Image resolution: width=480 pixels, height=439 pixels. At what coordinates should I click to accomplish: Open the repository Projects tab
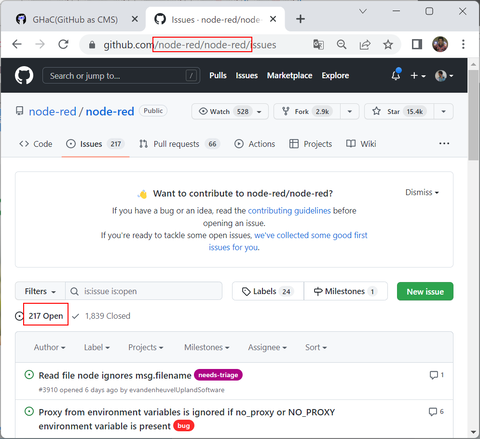pyautogui.click(x=311, y=144)
